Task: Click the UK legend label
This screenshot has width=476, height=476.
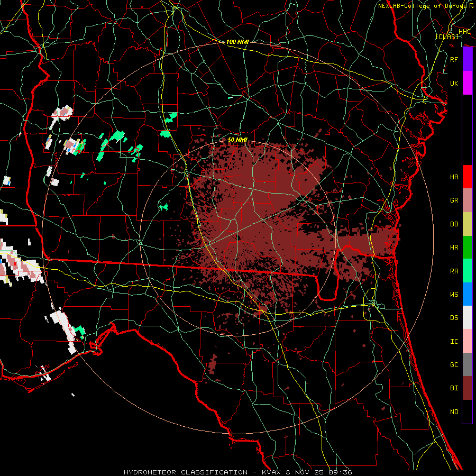Action: click(x=454, y=83)
